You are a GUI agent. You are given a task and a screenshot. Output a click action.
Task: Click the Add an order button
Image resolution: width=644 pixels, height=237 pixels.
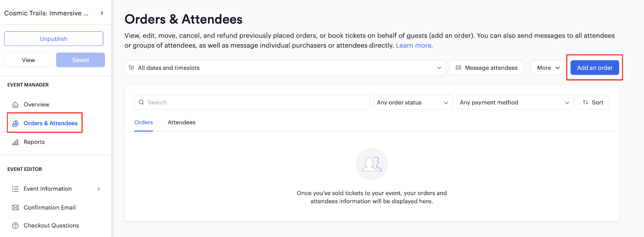click(x=594, y=68)
